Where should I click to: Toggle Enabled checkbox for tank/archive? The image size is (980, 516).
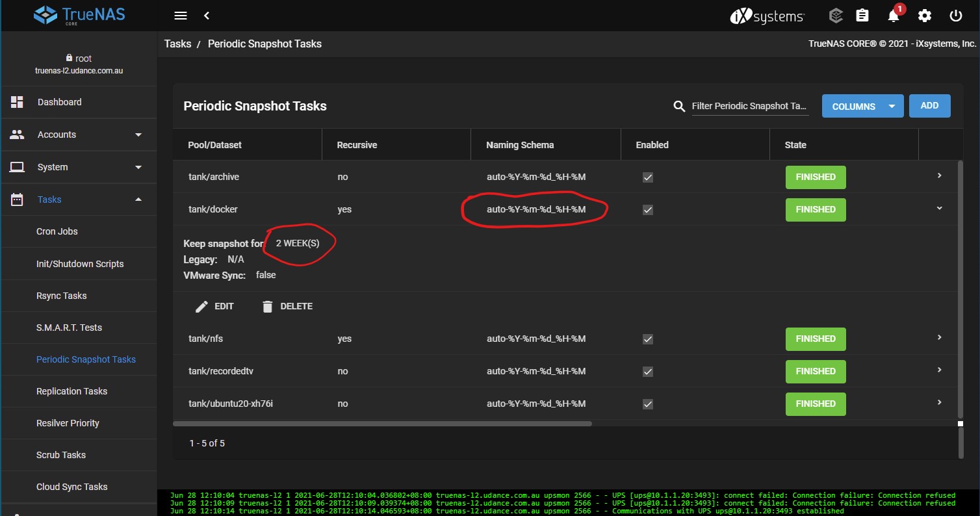(647, 177)
